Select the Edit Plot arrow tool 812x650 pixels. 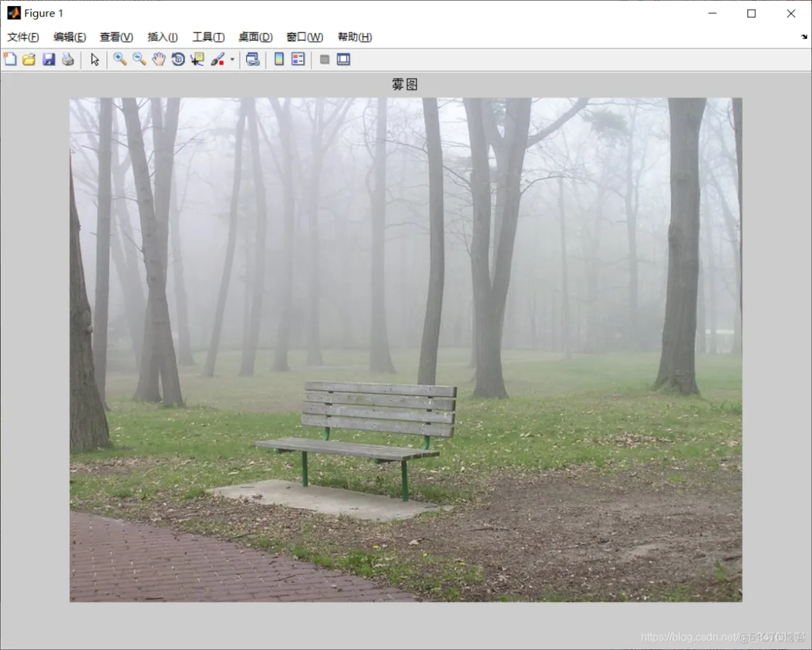pos(94,59)
